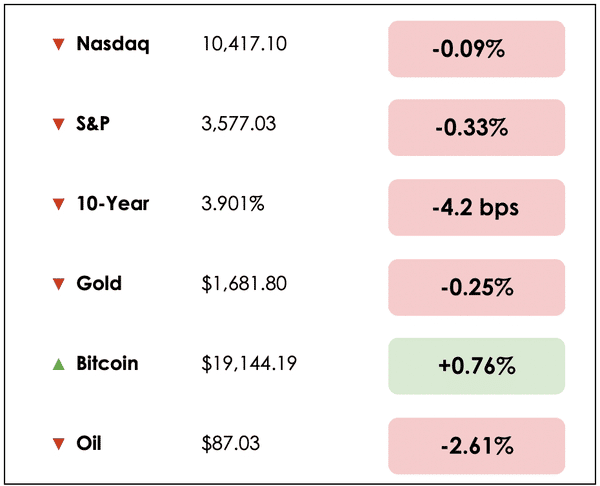This screenshot has width=600, height=486.
Task: Click the red down arrow beside Nasdaq
Action: pyautogui.click(x=58, y=44)
